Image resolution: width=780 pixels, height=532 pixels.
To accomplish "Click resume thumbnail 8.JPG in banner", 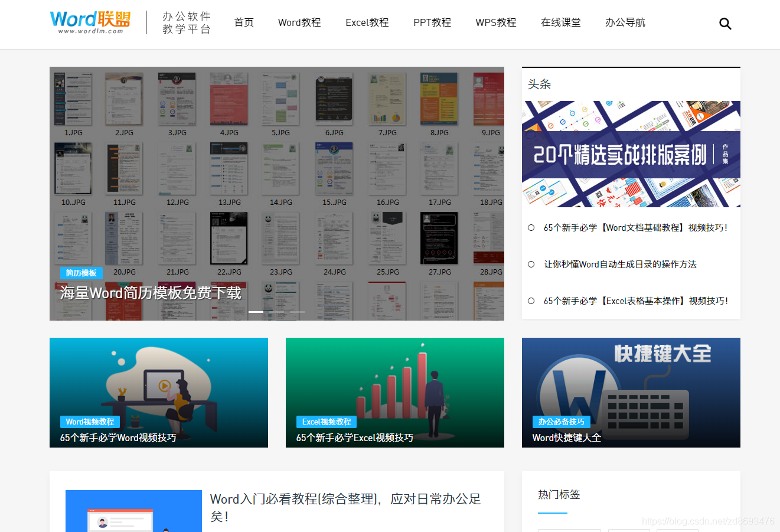I will point(439,99).
